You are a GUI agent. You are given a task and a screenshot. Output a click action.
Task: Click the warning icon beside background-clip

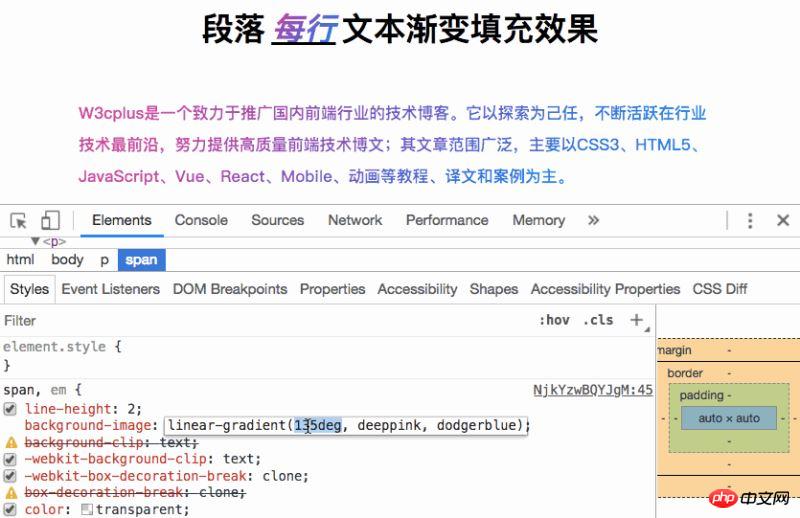pos(11,442)
